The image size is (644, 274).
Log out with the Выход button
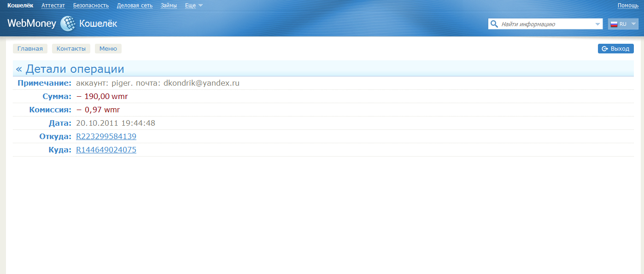pos(616,49)
